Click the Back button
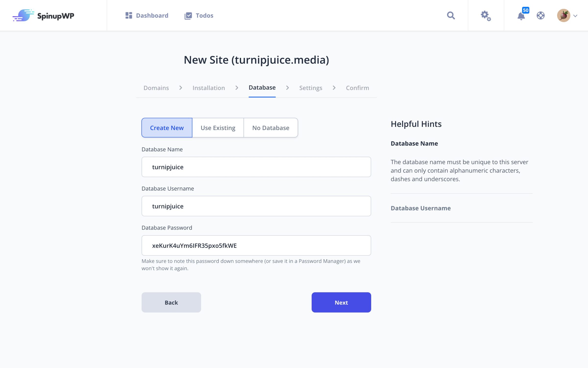The image size is (588, 368). pyautogui.click(x=171, y=302)
